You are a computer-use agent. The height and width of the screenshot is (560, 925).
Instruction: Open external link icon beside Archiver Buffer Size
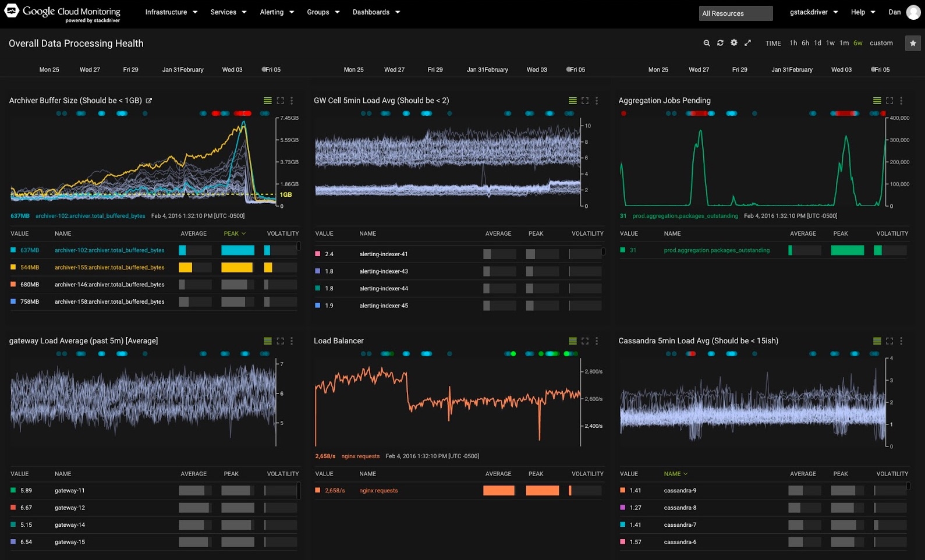tap(149, 101)
